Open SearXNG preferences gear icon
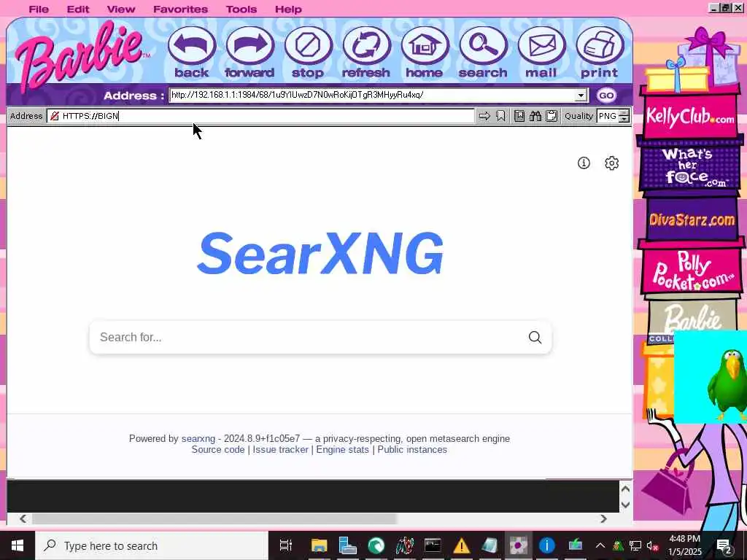Screen dimensions: 747x560 tap(612, 163)
